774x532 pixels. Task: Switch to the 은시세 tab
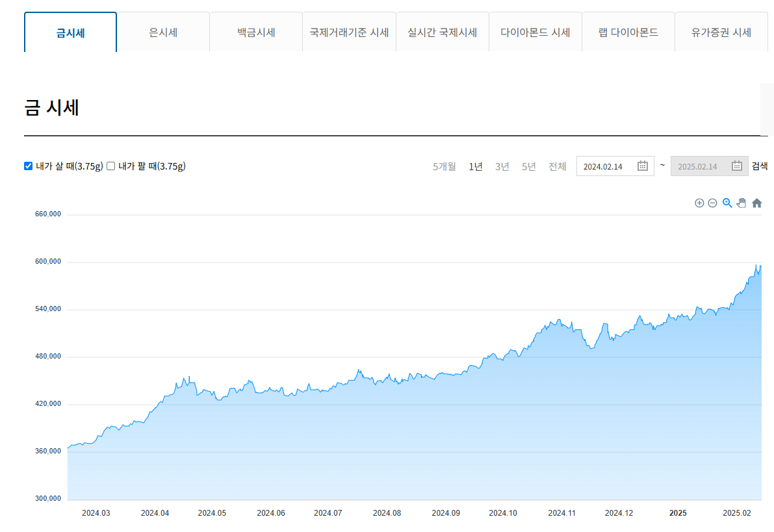(x=163, y=32)
